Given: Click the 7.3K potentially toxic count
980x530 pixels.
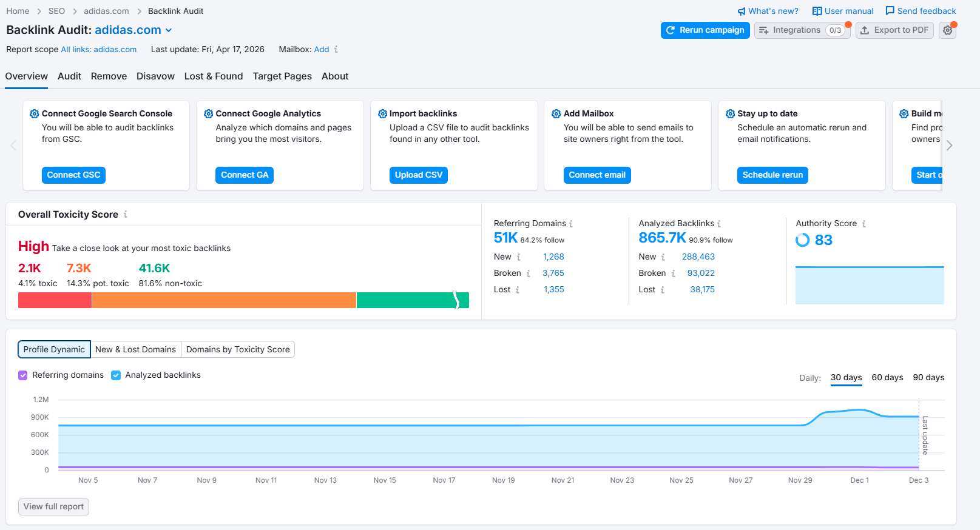Looking at the screenshot, I should point(79,268).
